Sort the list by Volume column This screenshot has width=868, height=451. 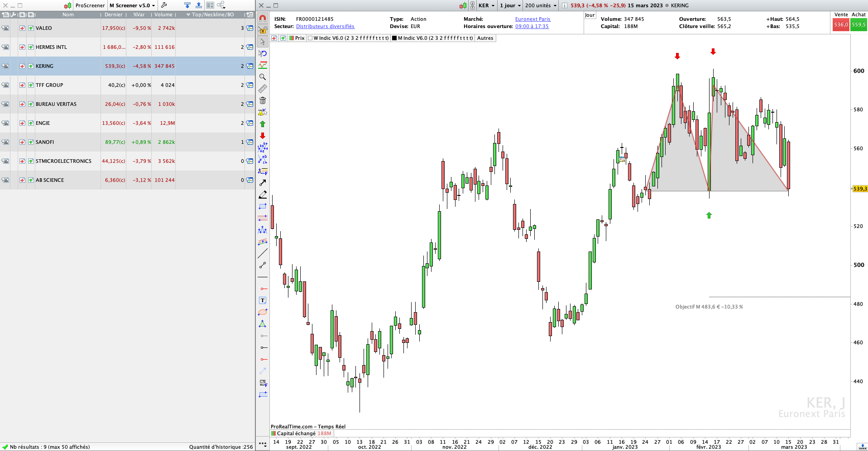tap(163, 14)
